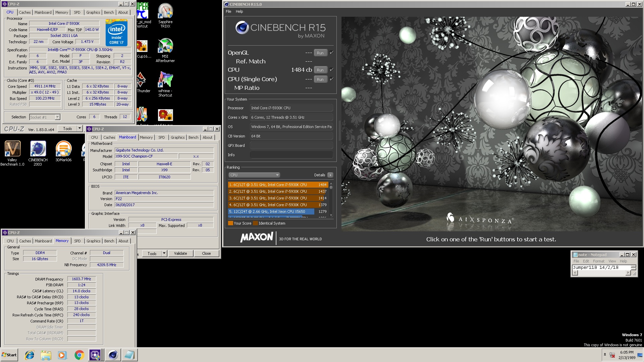
Task: Expand Tools dropdown arrow in top CPU-Z
Action: coord(80,128)
